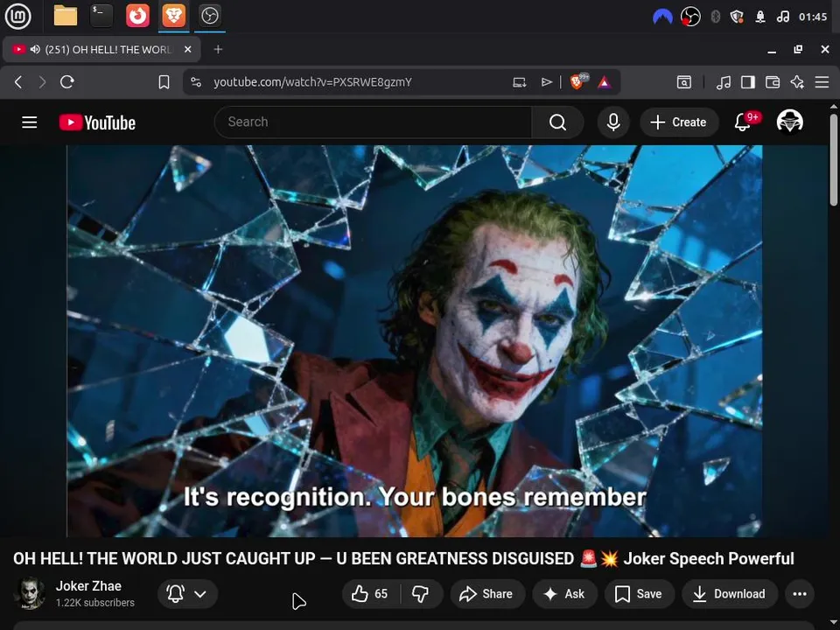Go forward to the next page
Image resolution: width=840 pixels, height=630 pixels.
tap(42, 82)
